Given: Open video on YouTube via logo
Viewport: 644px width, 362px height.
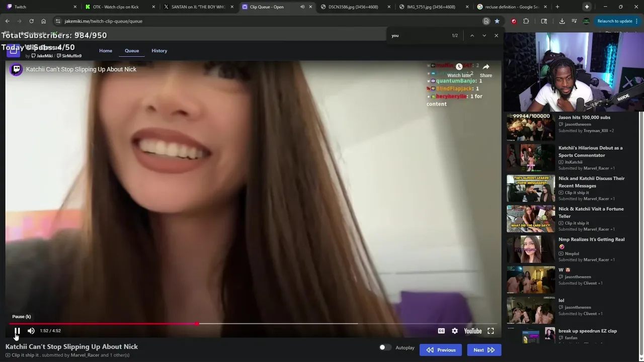Looking at the screenshot, I should tap(473, 331).
